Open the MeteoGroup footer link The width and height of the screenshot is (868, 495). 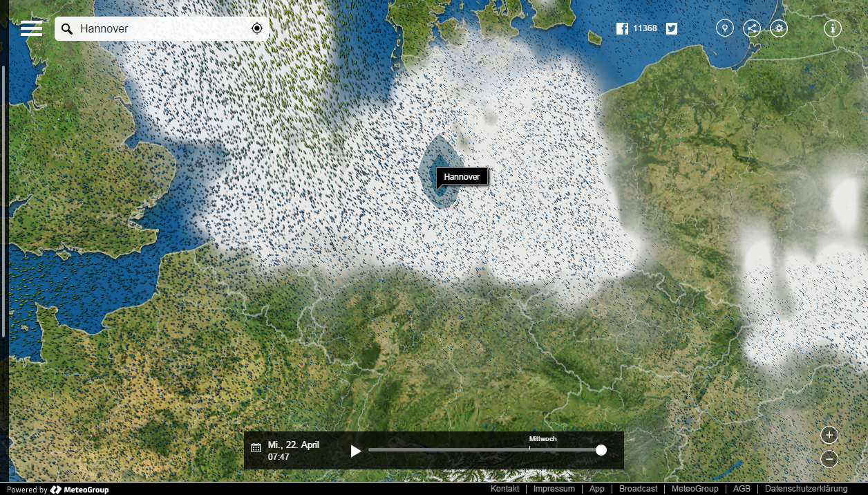pos(695,489)
